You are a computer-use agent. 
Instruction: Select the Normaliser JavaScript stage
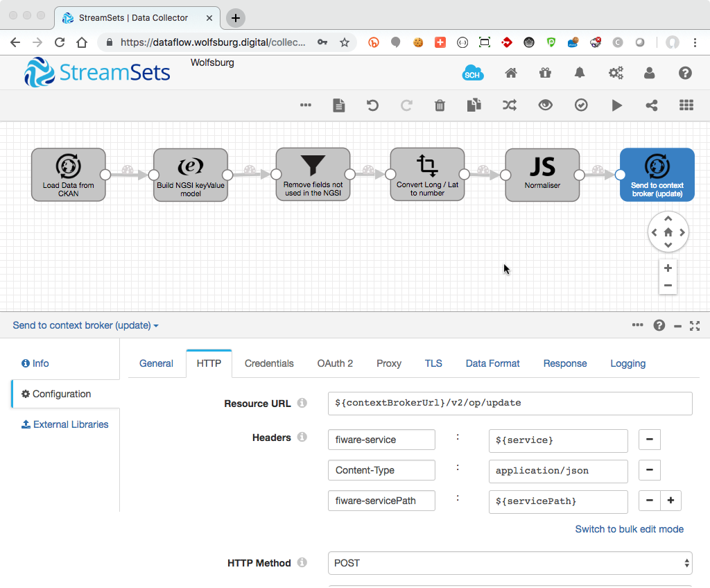[542, 175]
